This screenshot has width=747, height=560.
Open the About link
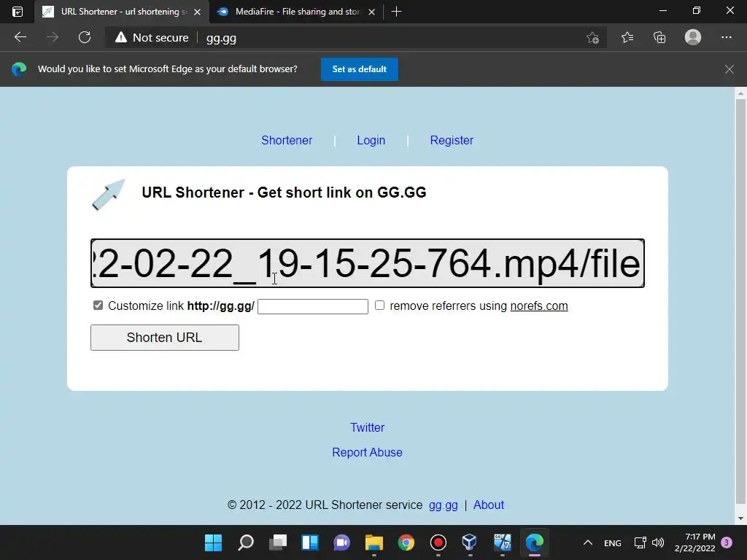coord(489,505)
